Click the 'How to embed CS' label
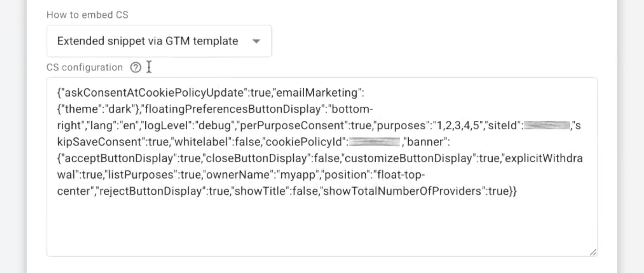The width and height of the screenshot is (644, 273). (x=87, y=15)
